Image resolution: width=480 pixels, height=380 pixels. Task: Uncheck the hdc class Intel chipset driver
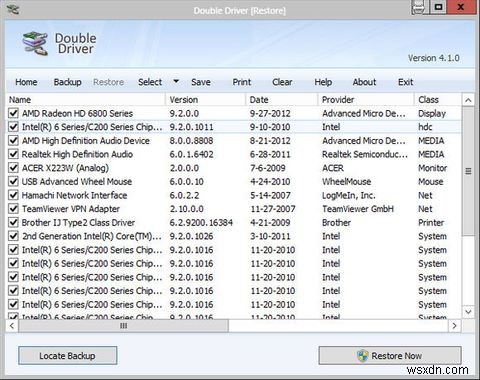(13, 127)
